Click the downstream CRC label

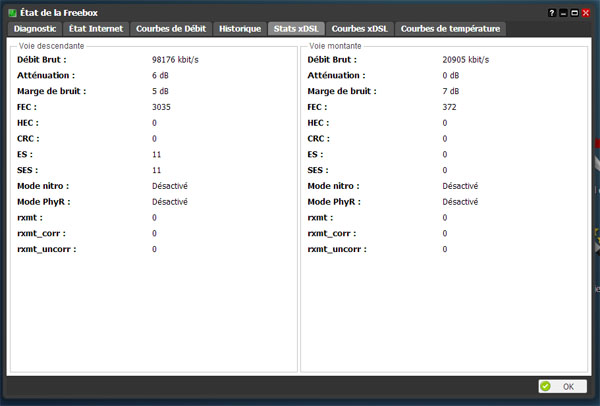click(28, 139)
